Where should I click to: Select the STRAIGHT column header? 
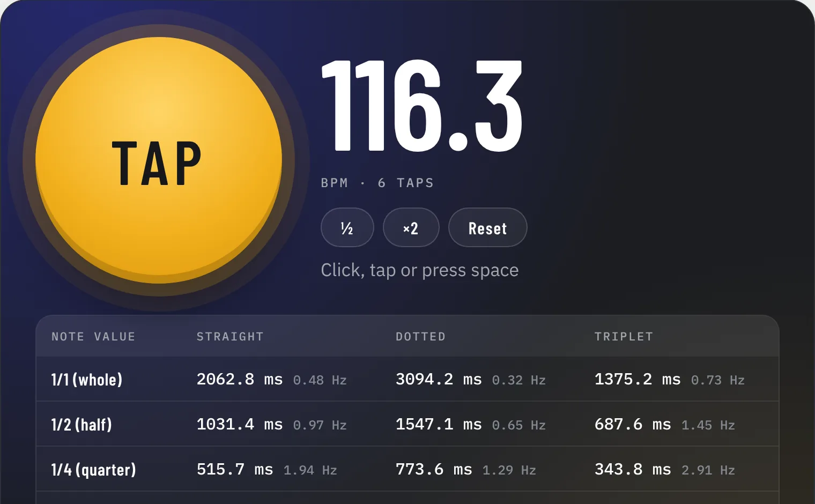[x=230, y=337]
